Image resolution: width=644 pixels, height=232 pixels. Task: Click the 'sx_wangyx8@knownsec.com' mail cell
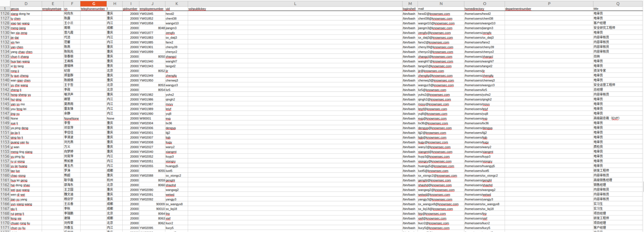(438, 204)
